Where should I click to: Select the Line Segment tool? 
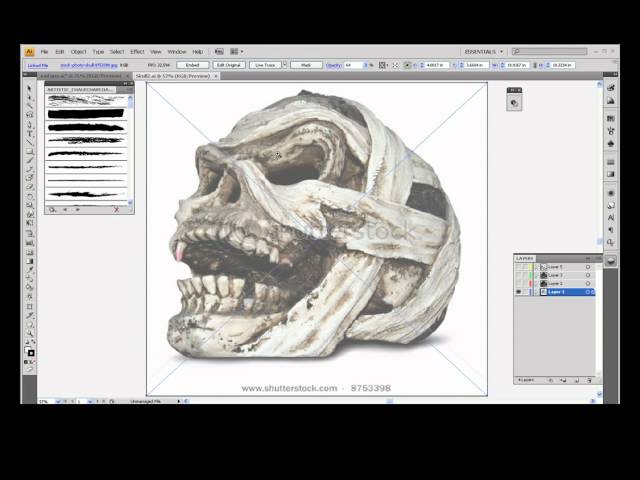click(29, 142)
